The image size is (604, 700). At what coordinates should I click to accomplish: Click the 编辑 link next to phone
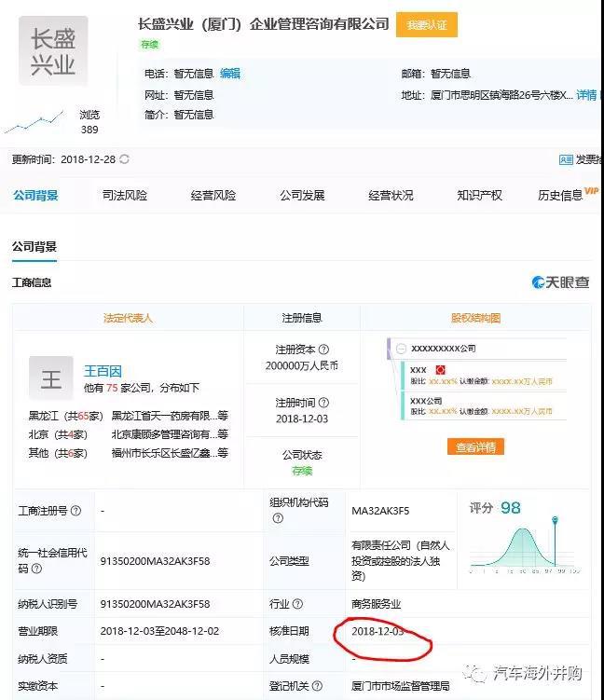click(230, 74)
